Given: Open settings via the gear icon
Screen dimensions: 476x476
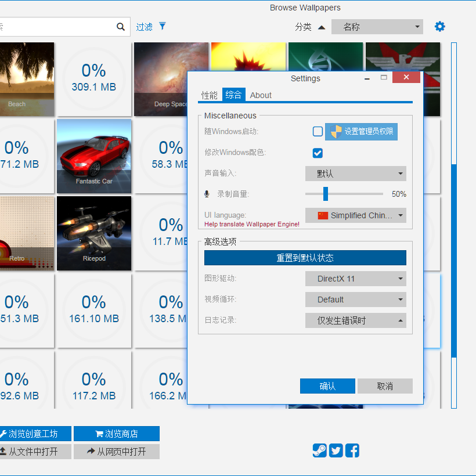Looking at the screenshot, I should pyautogui.click(x=440, y=27).
